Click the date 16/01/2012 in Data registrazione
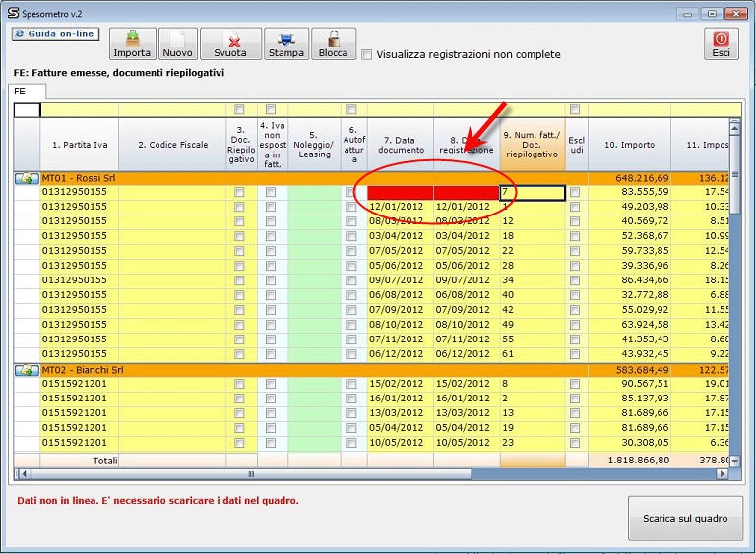The height and width of the screenshot is (554, 756). point(463,399)
